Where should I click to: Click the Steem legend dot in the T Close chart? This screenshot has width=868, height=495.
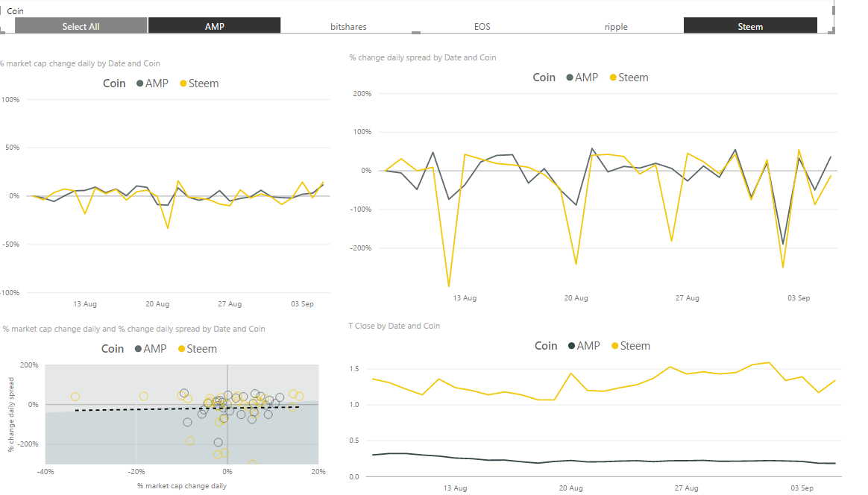614,346
